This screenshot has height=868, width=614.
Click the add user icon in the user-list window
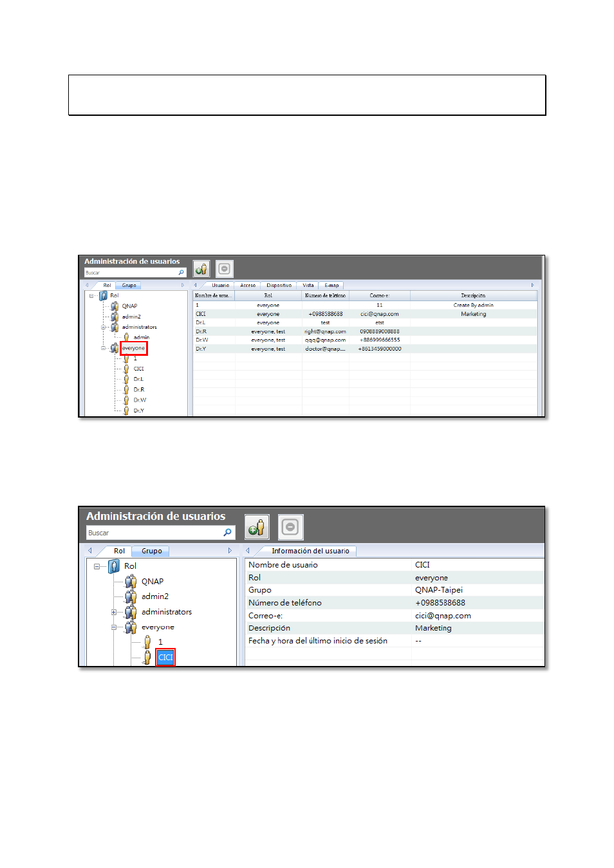201,269
